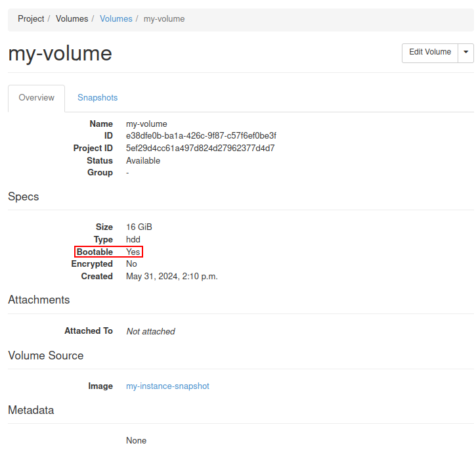Click the Bootable Yes value
Viewport: 476px width, 456px height.
[x=133, y=252]
